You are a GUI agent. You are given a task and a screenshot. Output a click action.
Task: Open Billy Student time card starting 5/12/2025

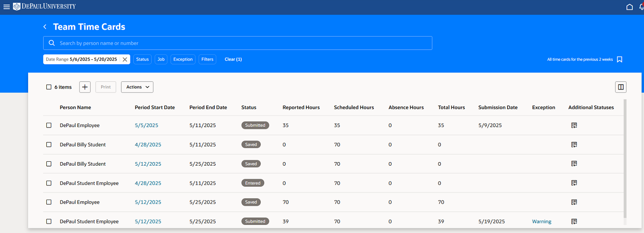pos(148,164)
